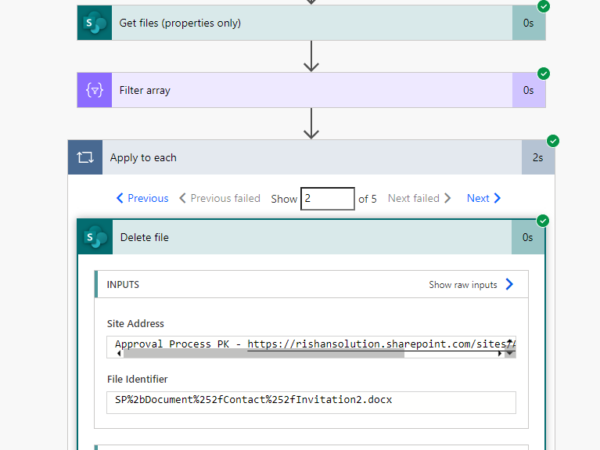Click the green success checkmark on Delete file

click(543, 221)
